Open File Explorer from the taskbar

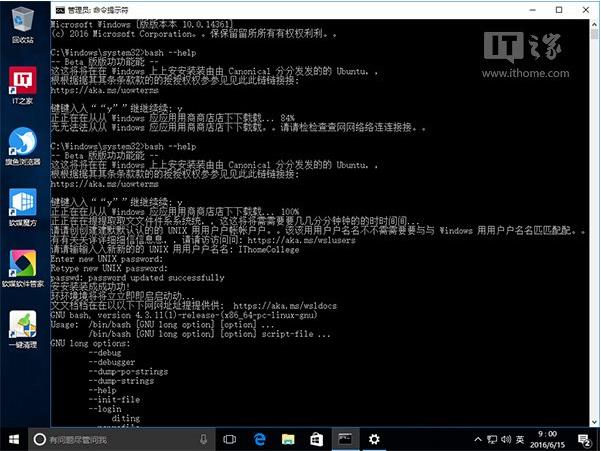pos(287,439)
